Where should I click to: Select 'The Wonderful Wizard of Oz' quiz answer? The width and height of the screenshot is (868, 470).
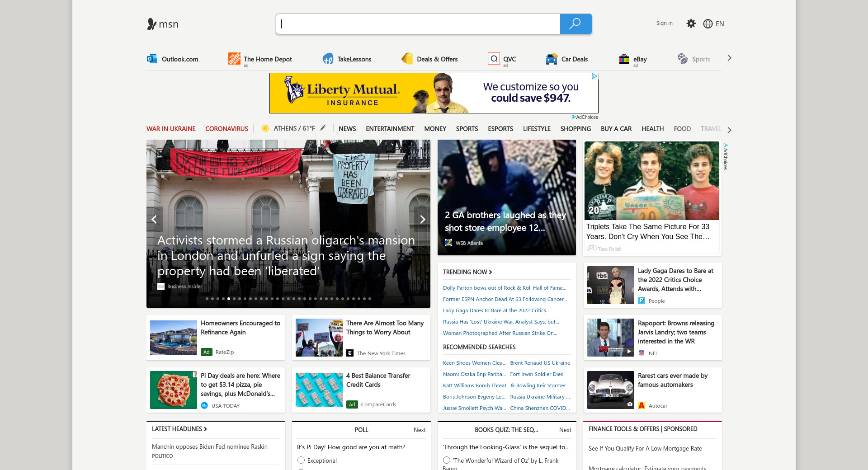tap(447, 460)
